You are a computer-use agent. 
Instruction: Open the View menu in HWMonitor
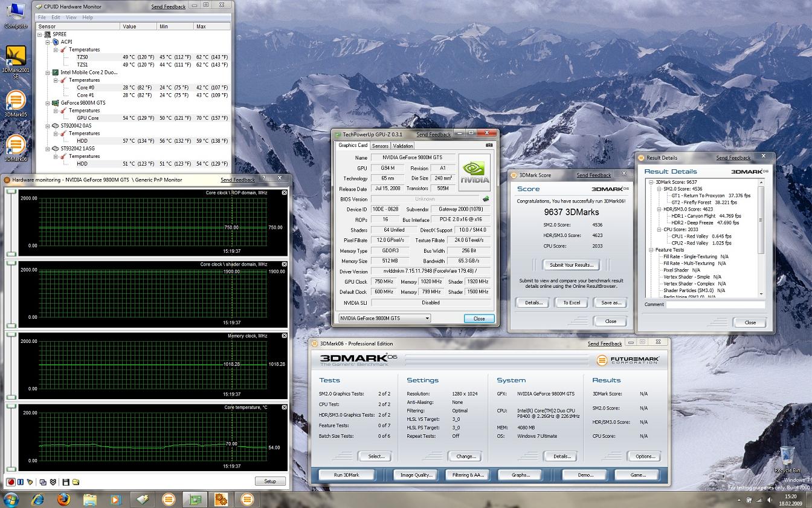tap(71, 18)
